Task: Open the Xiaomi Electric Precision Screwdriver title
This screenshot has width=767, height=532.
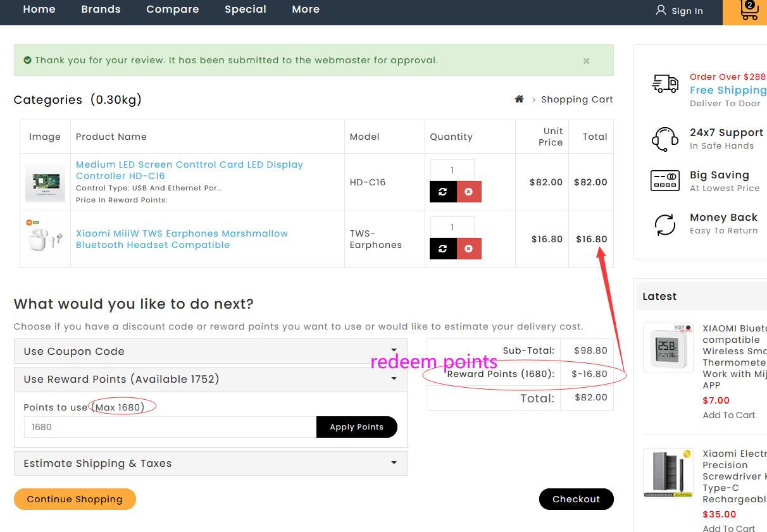Action: point(735,476)
